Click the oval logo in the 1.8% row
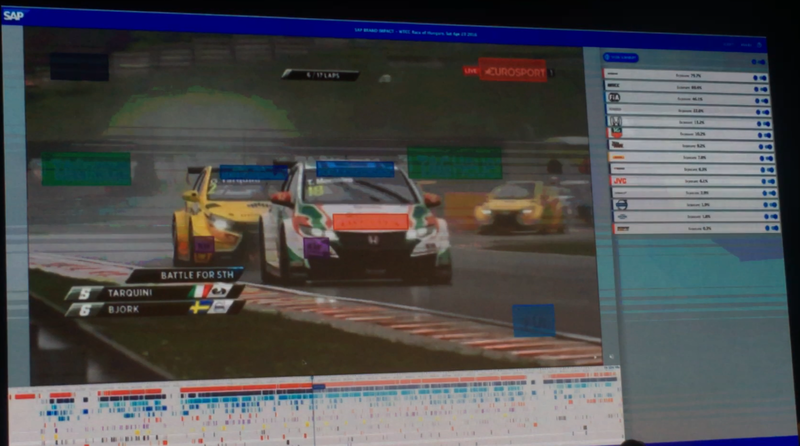Viewport: 800px width, 446px height. [x=622, y=216]
